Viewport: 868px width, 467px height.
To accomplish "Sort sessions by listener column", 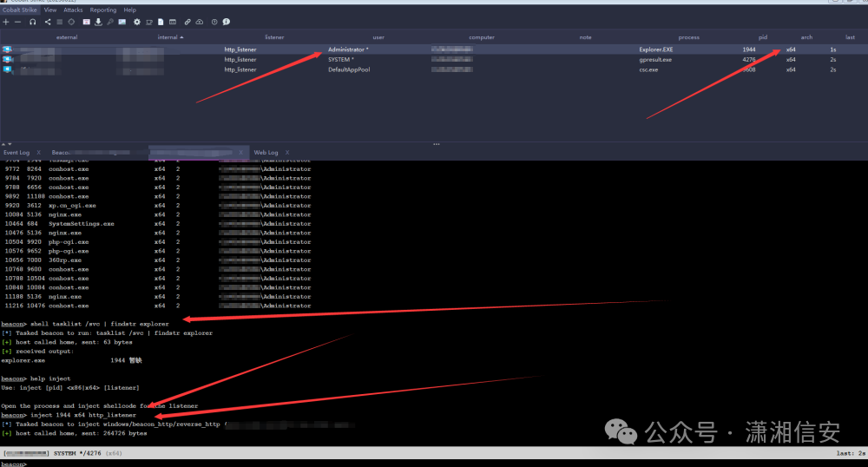I will click(274, 37).
